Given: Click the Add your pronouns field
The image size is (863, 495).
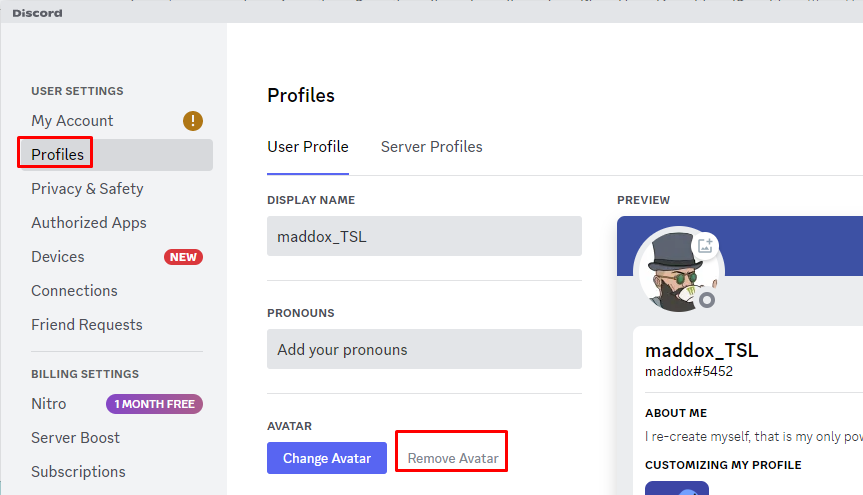Looking at the screenshot, I should [x=424, y=349].
